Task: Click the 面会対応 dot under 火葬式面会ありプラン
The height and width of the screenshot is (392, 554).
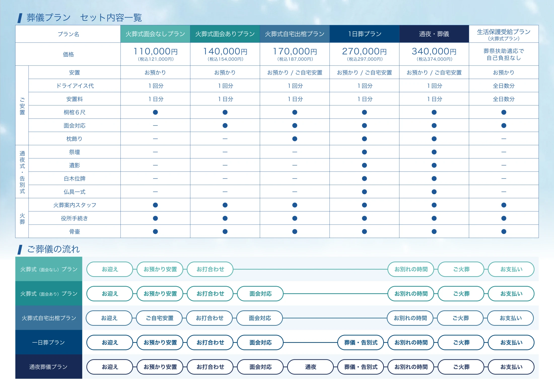Action: pos(225,125)
